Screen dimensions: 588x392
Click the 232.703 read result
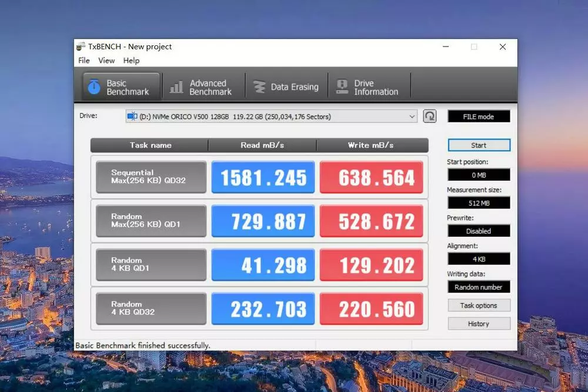tap(263, 308)
